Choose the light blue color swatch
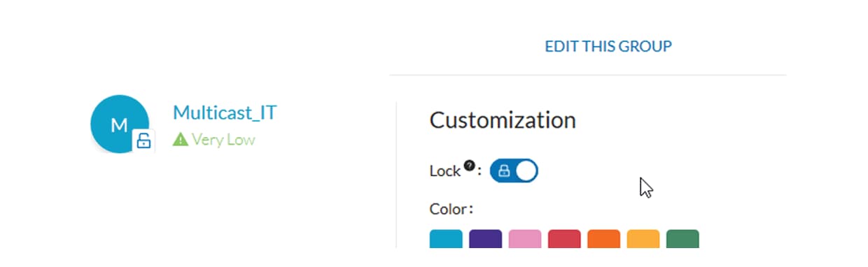The height and width of the screenshot is (267, 868). coord(446,239)
